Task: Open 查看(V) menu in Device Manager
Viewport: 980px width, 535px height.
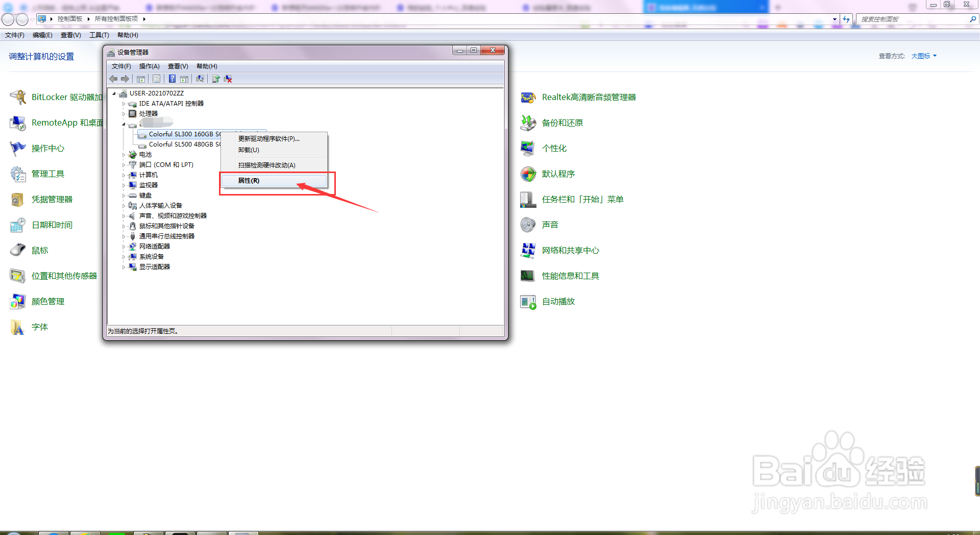Action: 178,66
